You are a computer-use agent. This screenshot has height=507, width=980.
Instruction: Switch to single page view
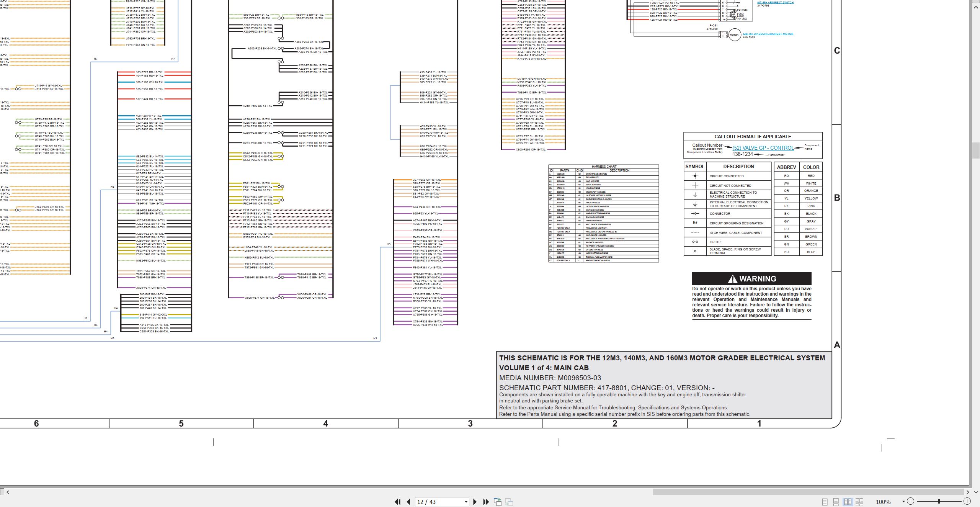pyautogui.click(x=825, y=502)
